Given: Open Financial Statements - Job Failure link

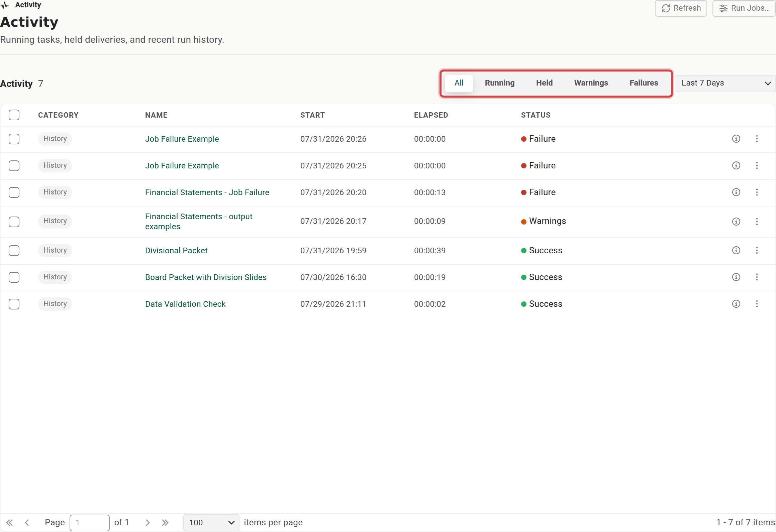Looking at the screenshot, I should point(207,192).
